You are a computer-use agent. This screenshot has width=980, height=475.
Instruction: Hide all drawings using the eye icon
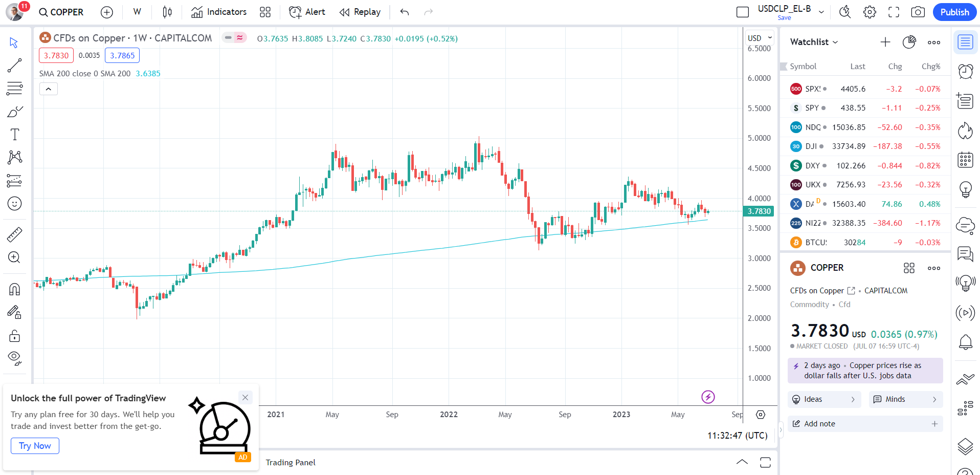click(15, 357)
